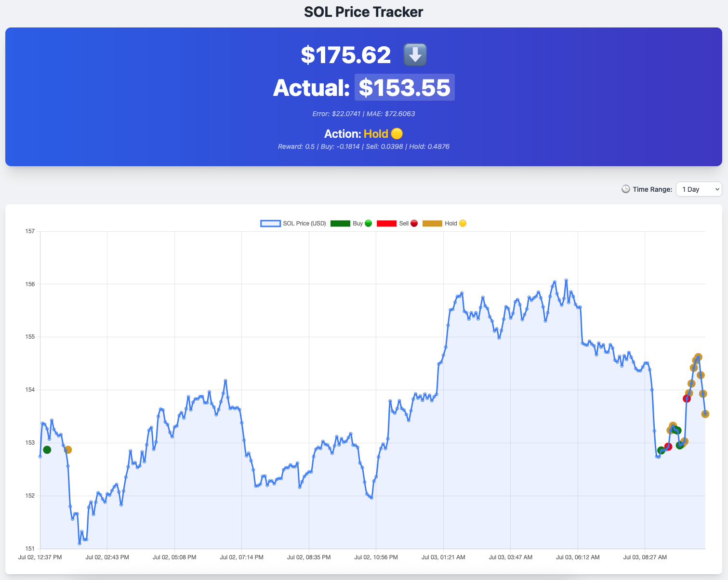Click the Hold label in the chart legend

click(451, 223)
